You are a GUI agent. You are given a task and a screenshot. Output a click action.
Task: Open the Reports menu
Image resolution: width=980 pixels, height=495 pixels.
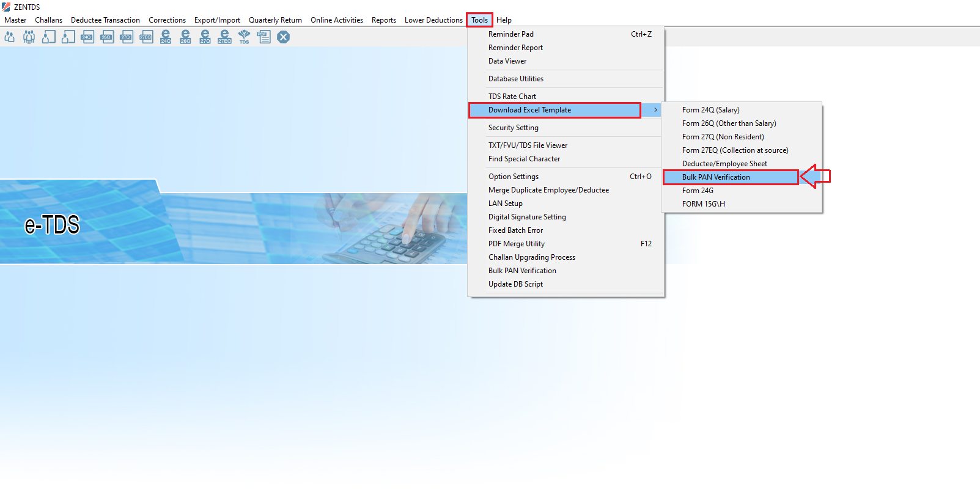pyautogui.click(x=384, y=20)
